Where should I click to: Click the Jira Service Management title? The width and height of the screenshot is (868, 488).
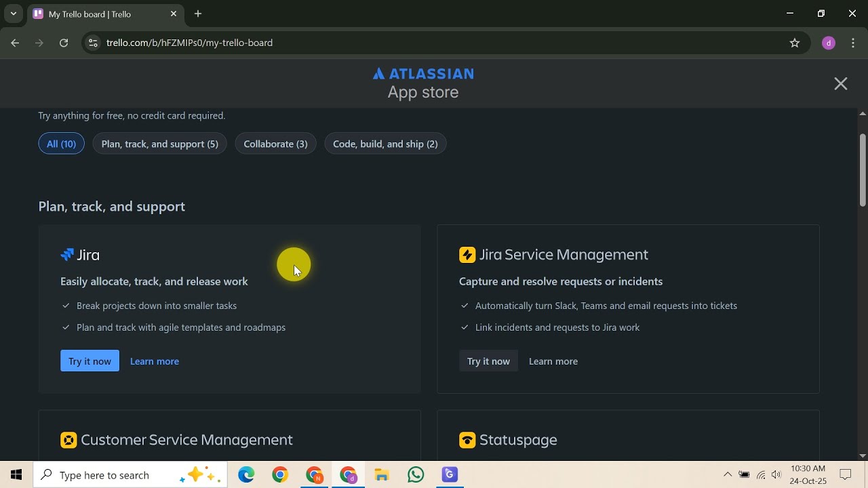click(x=564, y=255)
